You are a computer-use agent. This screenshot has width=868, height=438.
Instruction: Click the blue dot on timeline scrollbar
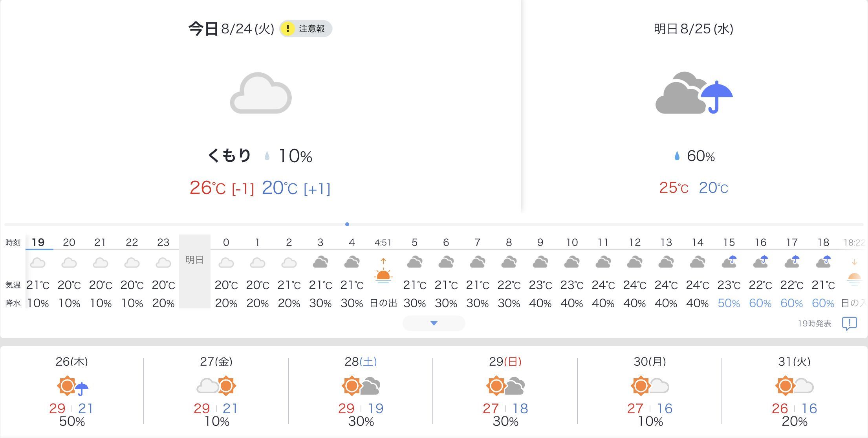click(347, 224)
